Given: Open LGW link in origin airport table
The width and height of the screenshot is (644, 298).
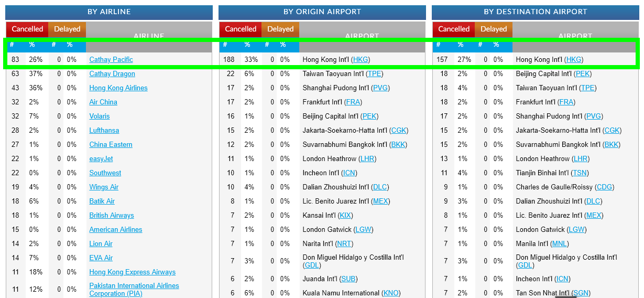Looking at the screenshot, I should tap(363, 230).
